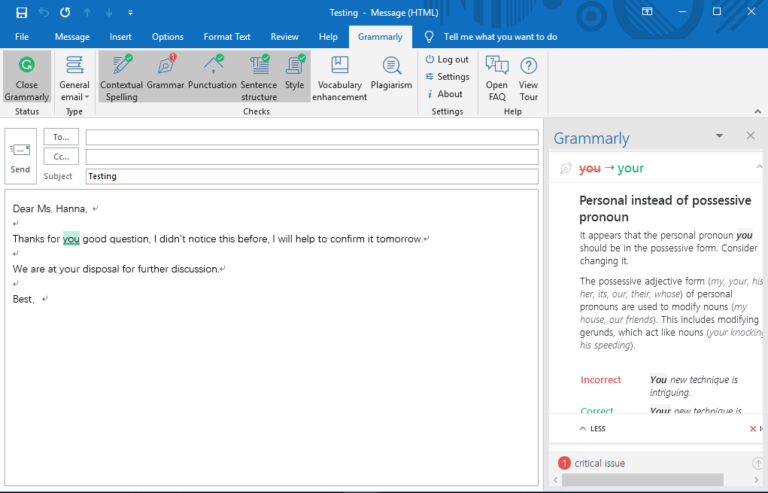
Task: Switch to the Message tab
Action: (x=72, y=37)
